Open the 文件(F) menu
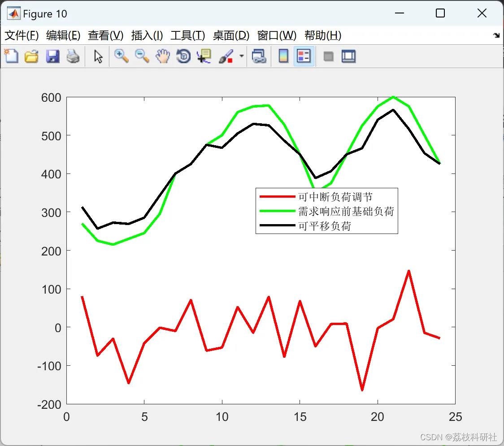Viewport: 504px width, 446px height. click(x=22, y=35)
